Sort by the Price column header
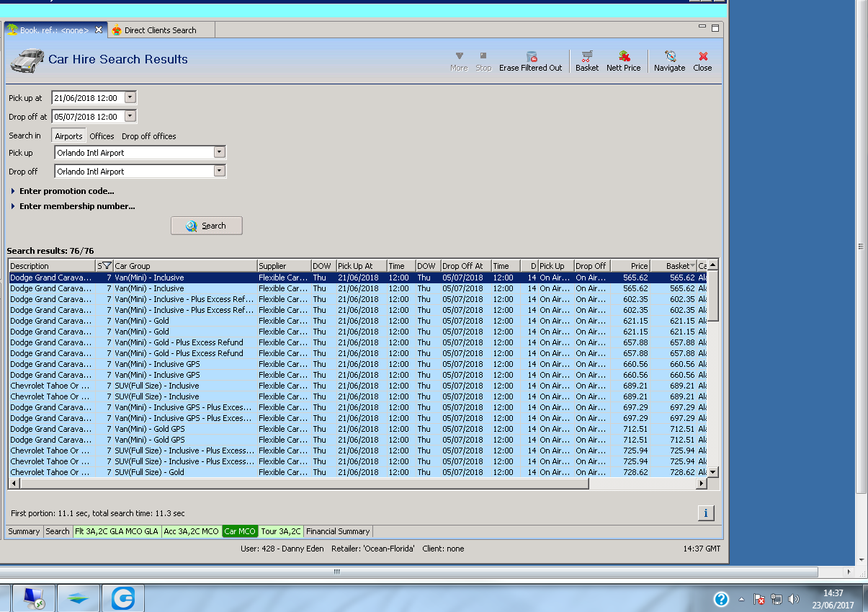 (x=630, y=266)
